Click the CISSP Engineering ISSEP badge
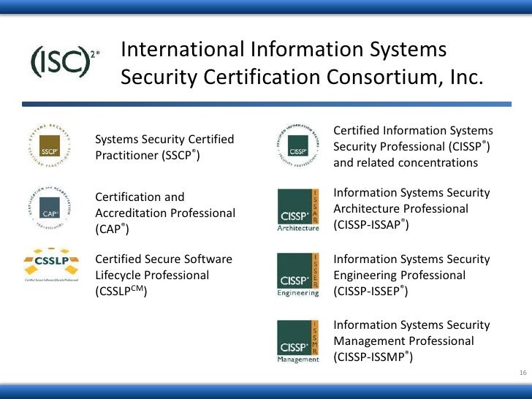The width and height of the screenshot is (532, 399). pos(298,275)
